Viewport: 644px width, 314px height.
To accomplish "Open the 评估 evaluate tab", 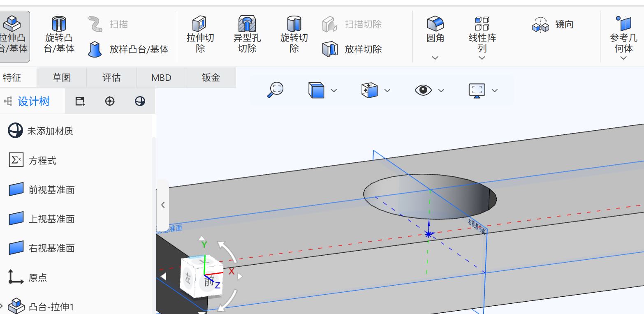I will coord(111,78).
